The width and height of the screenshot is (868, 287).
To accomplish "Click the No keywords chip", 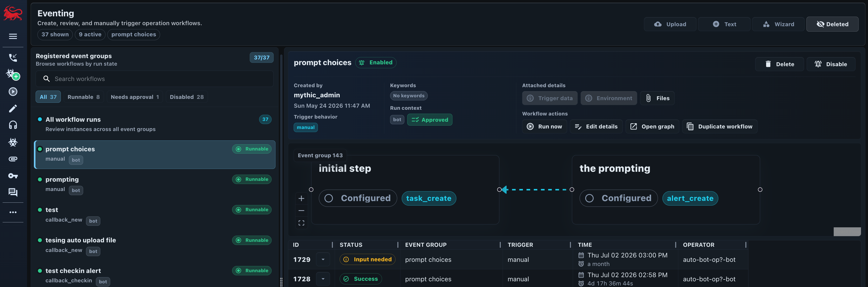I will point(409,96).
